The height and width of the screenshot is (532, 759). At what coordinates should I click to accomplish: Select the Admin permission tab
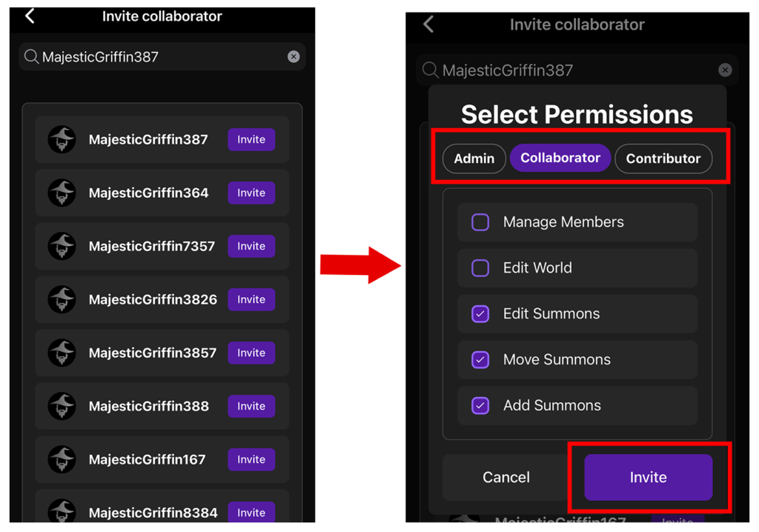coord(474,159)
